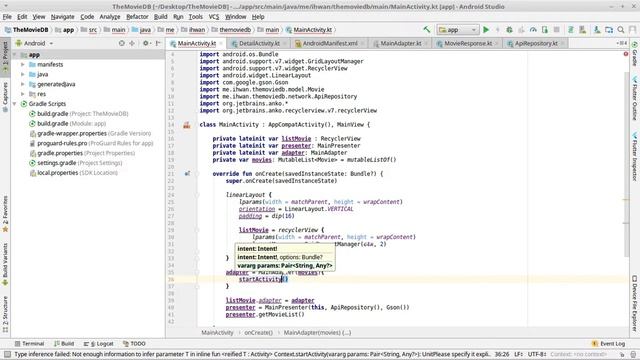Click the class gutter icon beside MainActivity
The image size is (640, 360).
(x=187, y=125)
